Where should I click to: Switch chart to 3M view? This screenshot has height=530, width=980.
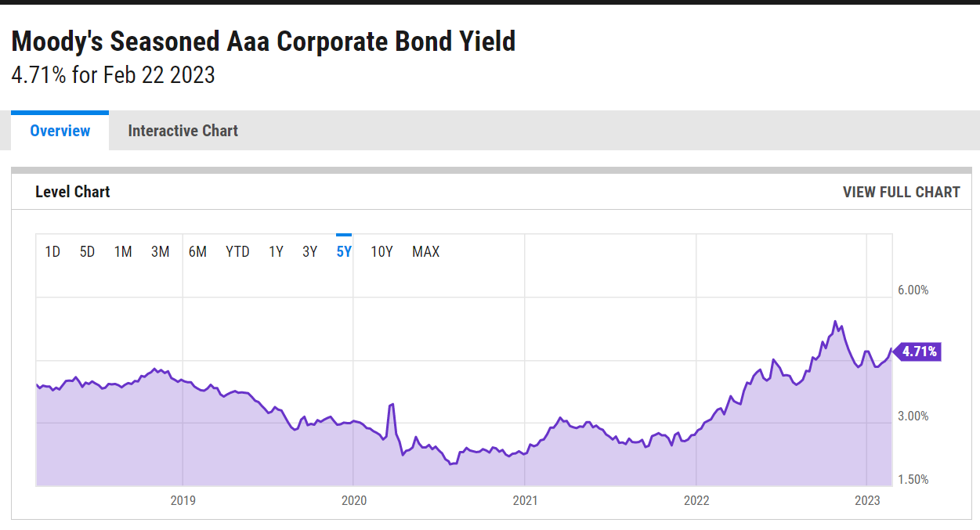(x=160, y=251)
